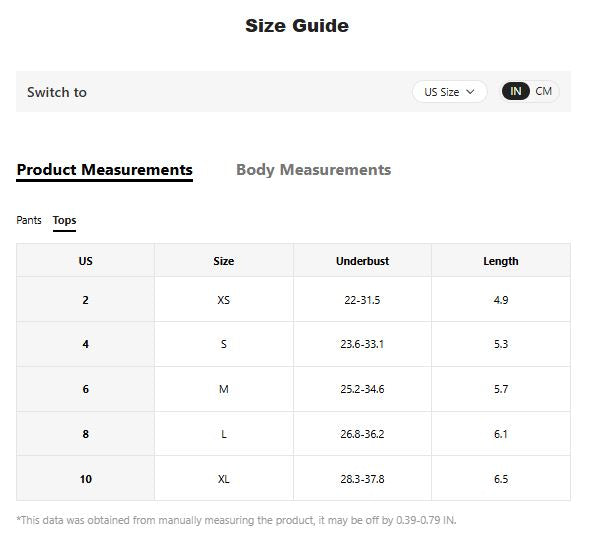Viewport: 594px width, 539px height.
Task: Click the 6.5 length value
Action: click(500, 479)
